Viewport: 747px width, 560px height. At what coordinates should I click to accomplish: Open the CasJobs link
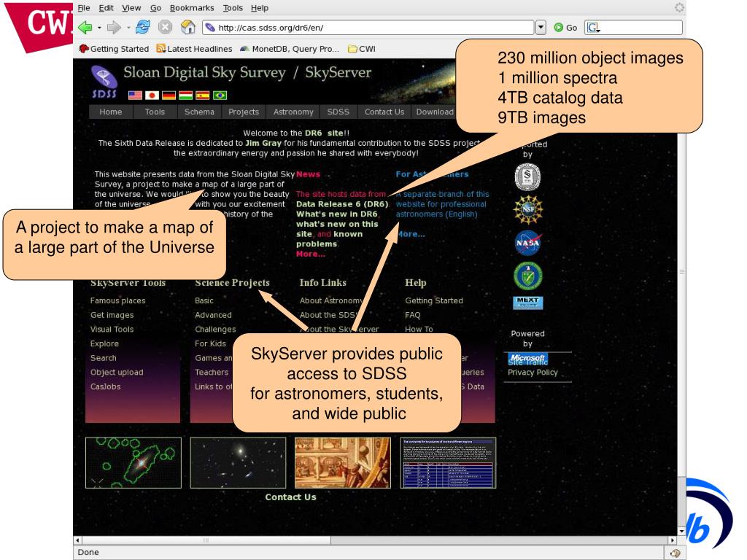[105, 386]
